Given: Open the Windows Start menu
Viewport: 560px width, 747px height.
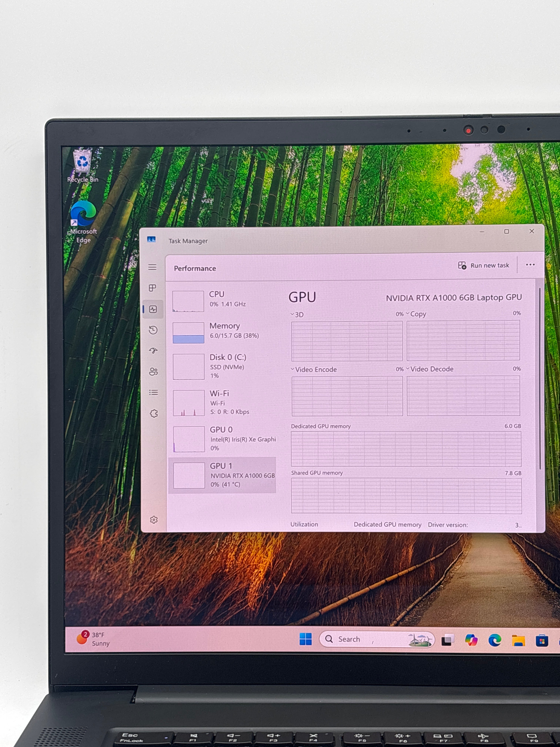Looking at the screenshot, I should tap(306, 639).
